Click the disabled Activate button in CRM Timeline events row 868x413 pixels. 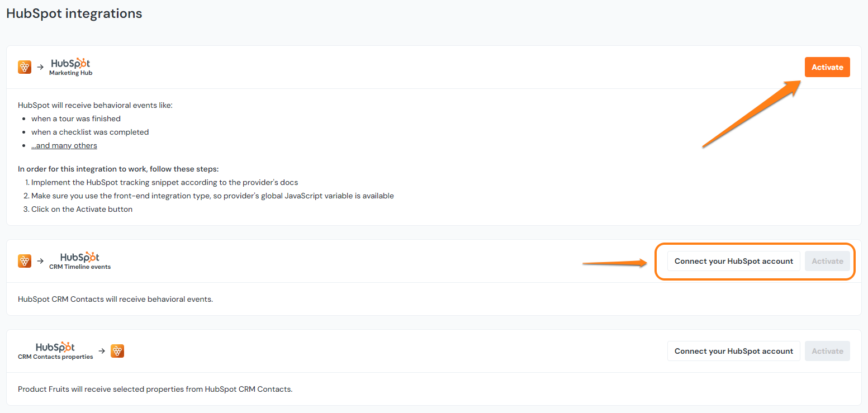827,260
